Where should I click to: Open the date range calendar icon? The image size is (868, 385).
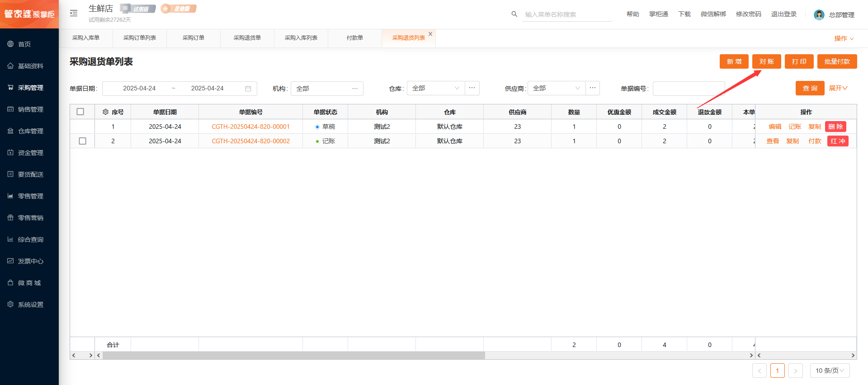248,89
